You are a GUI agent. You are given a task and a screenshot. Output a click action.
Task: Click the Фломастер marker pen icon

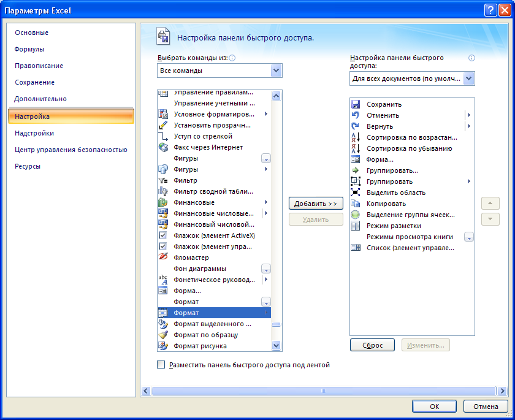click(x=163, y=258)
